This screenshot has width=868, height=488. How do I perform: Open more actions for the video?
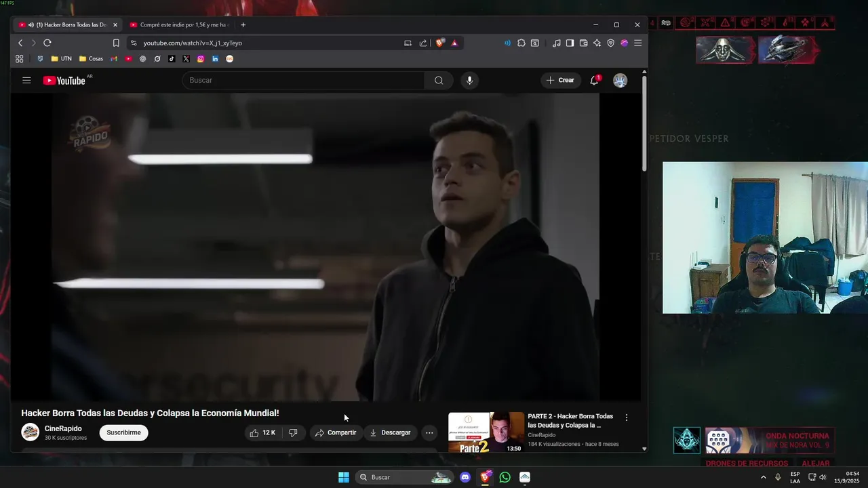point(429,432)
